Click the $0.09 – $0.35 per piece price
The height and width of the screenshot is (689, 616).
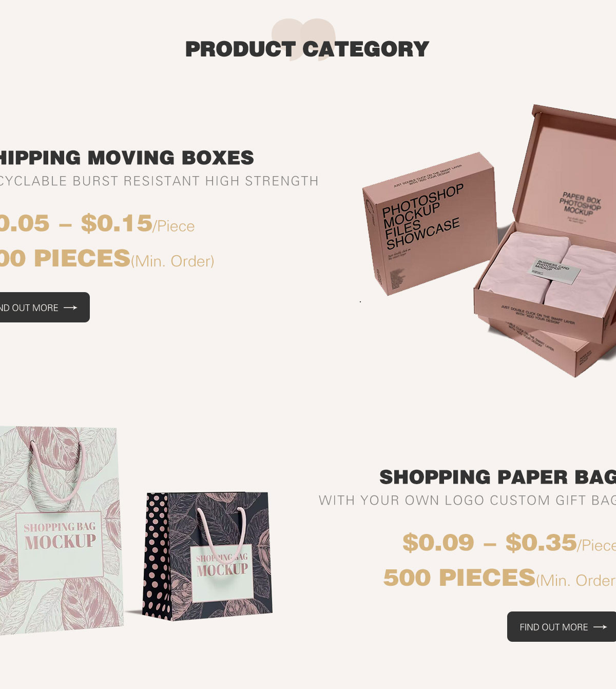pos(509,543)
